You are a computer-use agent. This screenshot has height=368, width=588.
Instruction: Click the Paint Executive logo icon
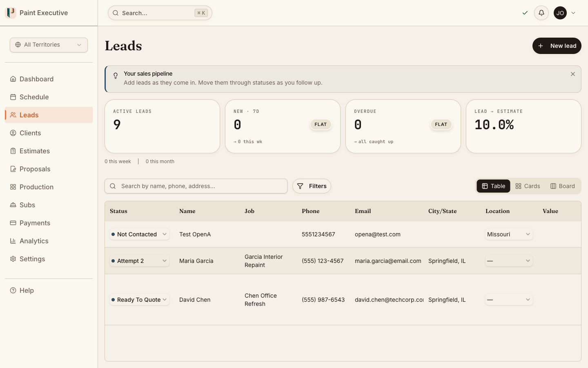(11, 13)
